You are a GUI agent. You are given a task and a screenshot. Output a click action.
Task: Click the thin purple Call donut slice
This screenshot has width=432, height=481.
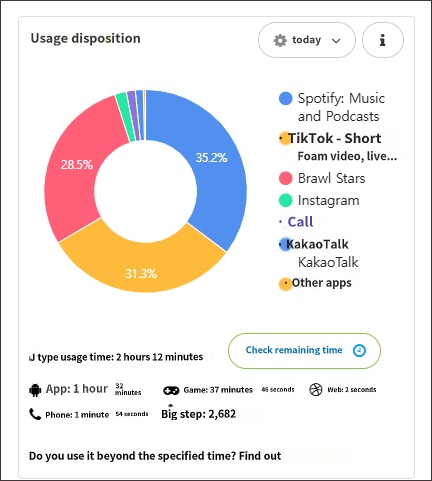tap(134, 115)
